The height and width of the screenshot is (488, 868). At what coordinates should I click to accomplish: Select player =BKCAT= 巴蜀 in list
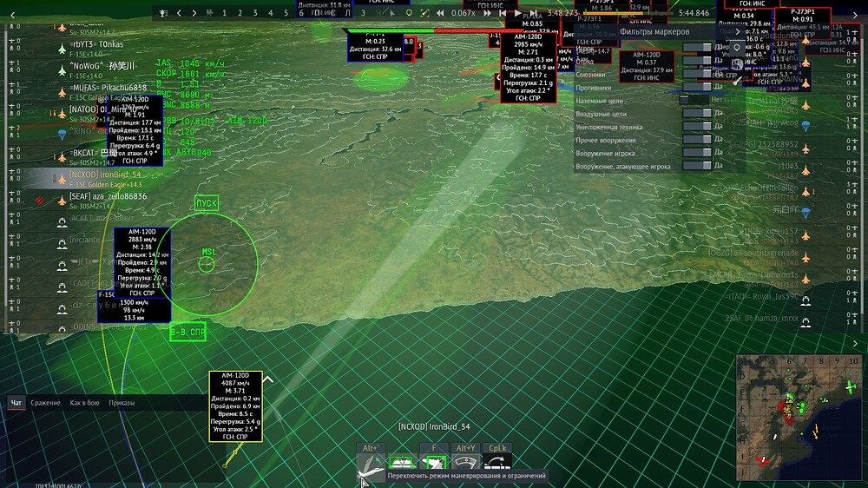pos(93,153)
